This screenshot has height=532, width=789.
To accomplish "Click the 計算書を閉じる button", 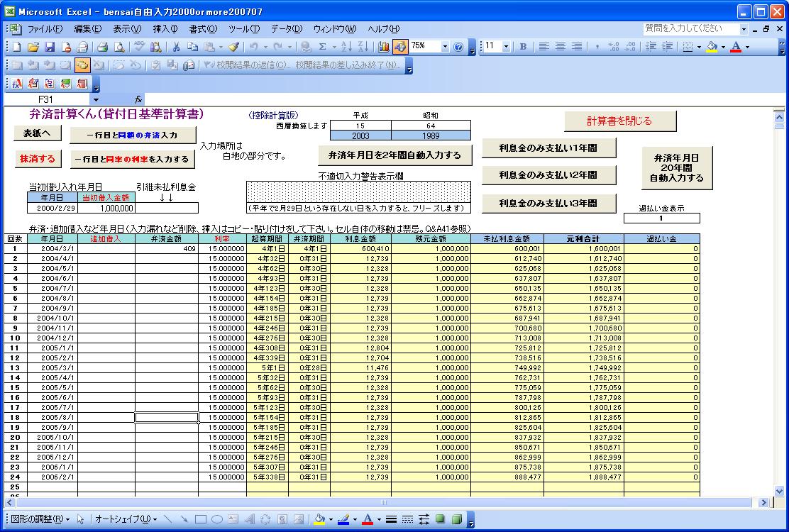I will point(620,121).
